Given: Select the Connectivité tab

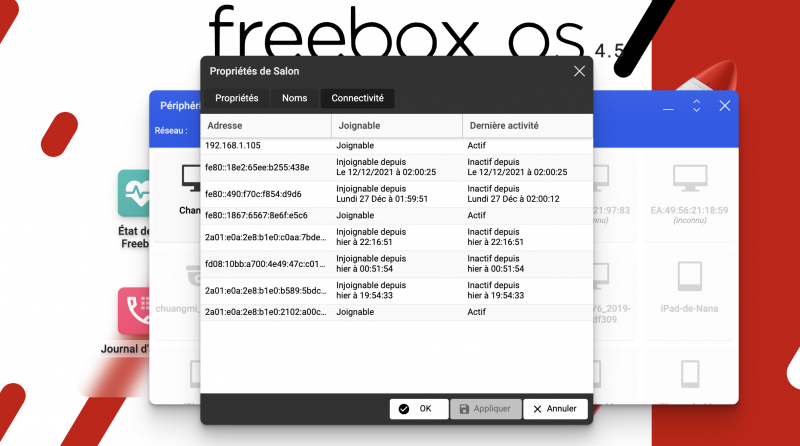Looking at the screenshot, I should (357, 98).
